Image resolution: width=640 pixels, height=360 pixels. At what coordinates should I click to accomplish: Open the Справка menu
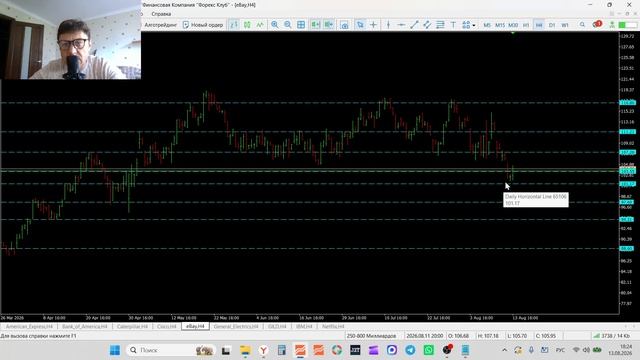coord(161,14)
